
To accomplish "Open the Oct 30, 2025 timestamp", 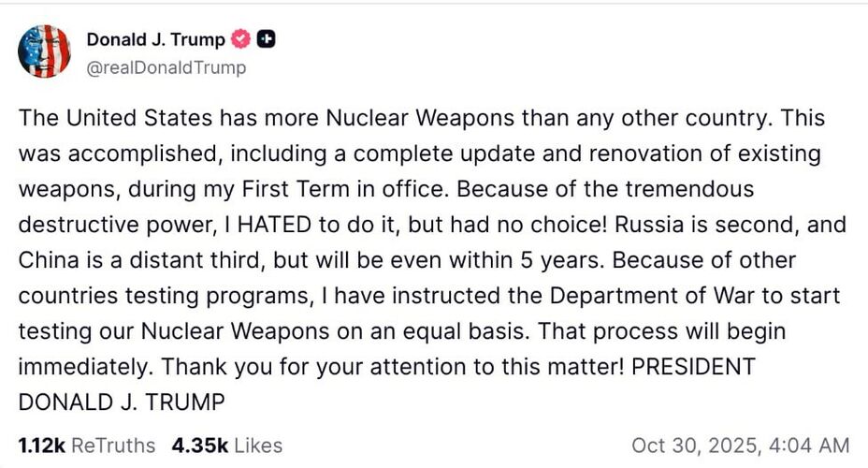I will coord(740,446).
